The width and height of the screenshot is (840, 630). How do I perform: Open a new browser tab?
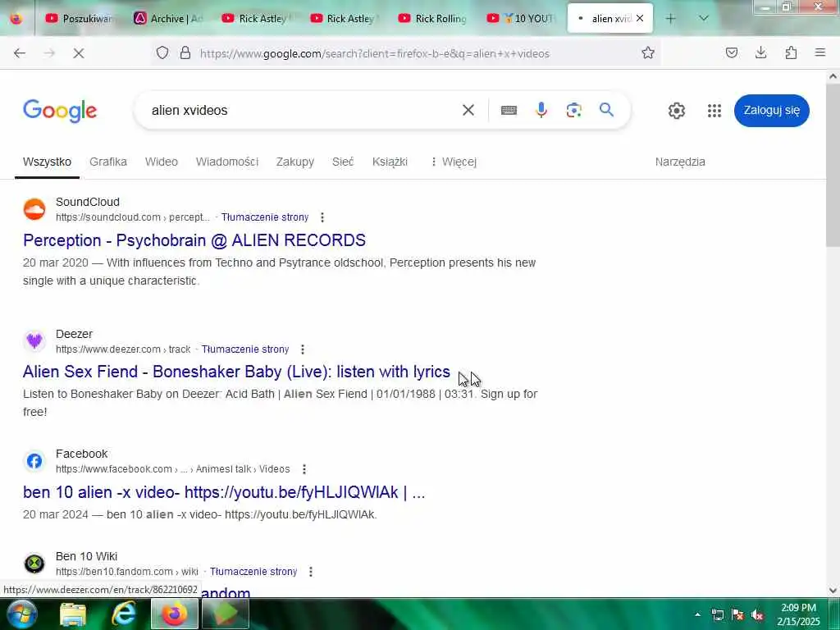pos(671,18)
